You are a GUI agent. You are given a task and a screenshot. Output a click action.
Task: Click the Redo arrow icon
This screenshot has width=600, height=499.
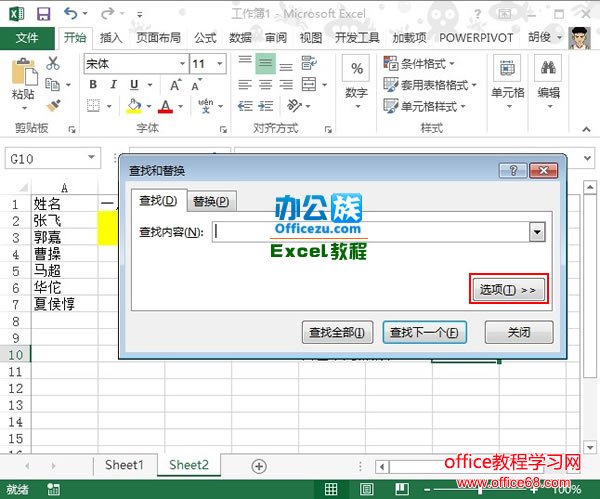107,14
